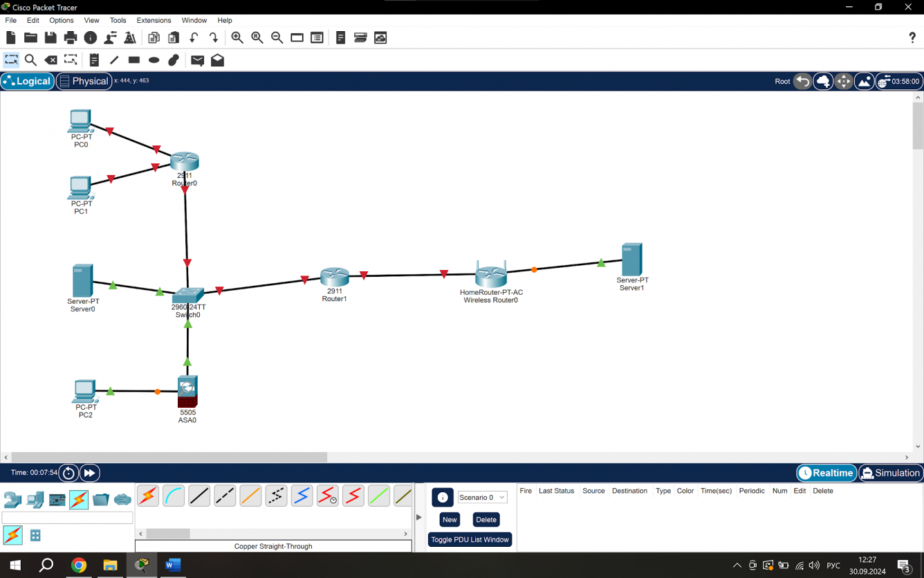
Task: Click right arrow of connections scrollbar
Action: click(406, 534)
